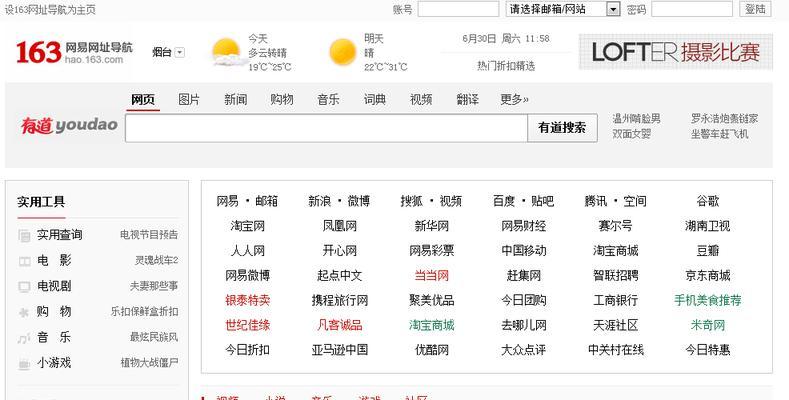Open the 罗永浩炮轰链家 link
This screenshot has width=789, height=400.
724,119
